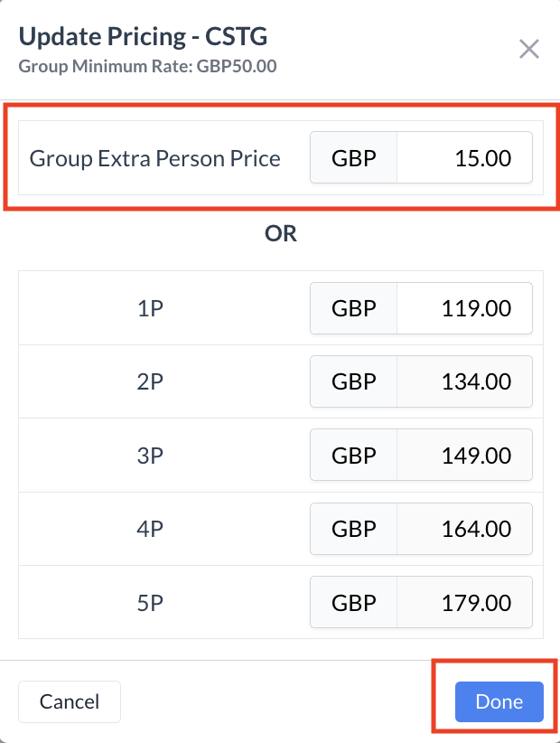Focus the 1P price field showing 119.00
560x743 pixels.
[x=464, y=308]
